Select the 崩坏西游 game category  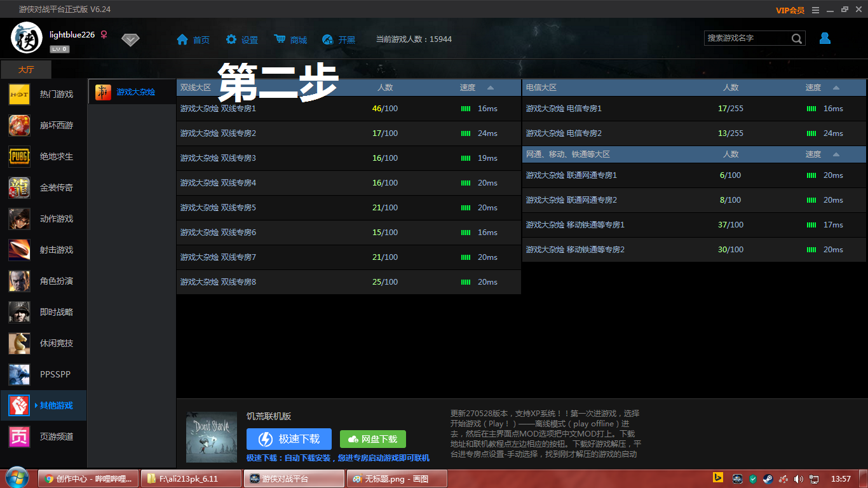tap(43, 125)
